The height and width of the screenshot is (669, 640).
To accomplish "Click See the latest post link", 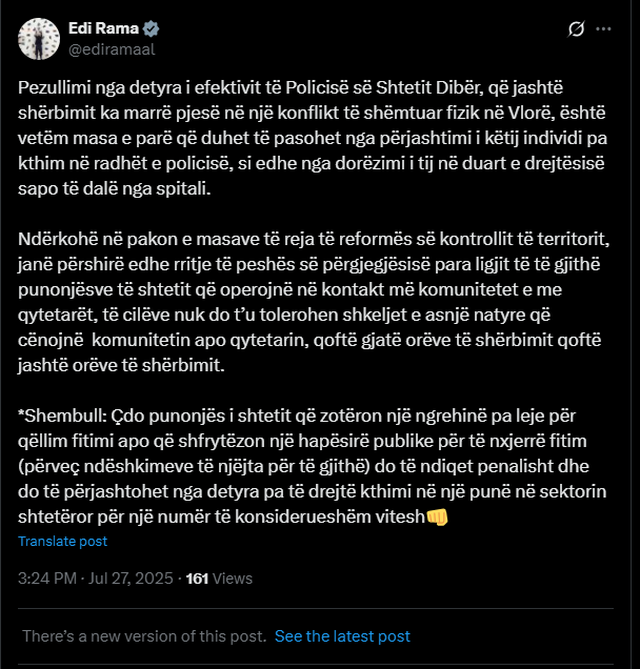I will (x=342, y=636).
